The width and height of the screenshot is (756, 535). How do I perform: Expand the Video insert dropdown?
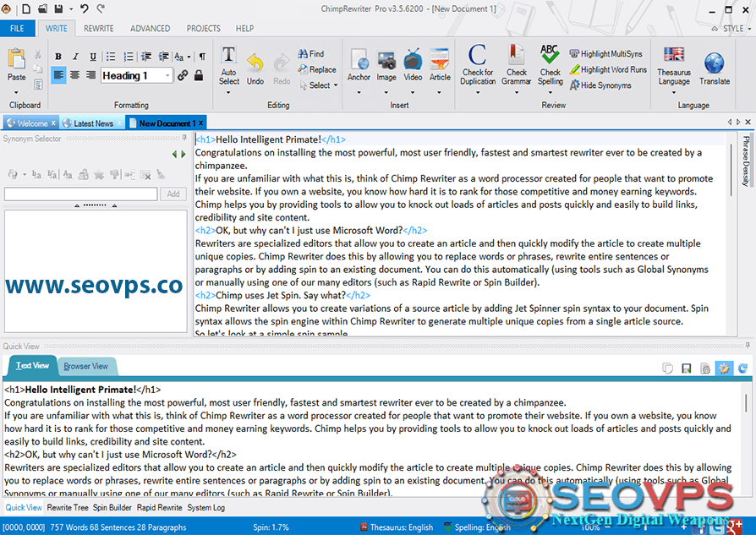click(x=412, y=92)
